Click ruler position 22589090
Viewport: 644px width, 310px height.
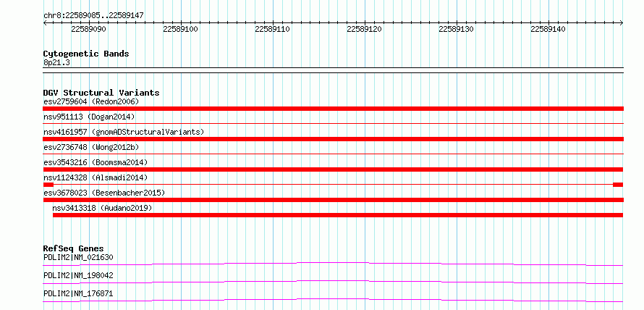point(89,29)
